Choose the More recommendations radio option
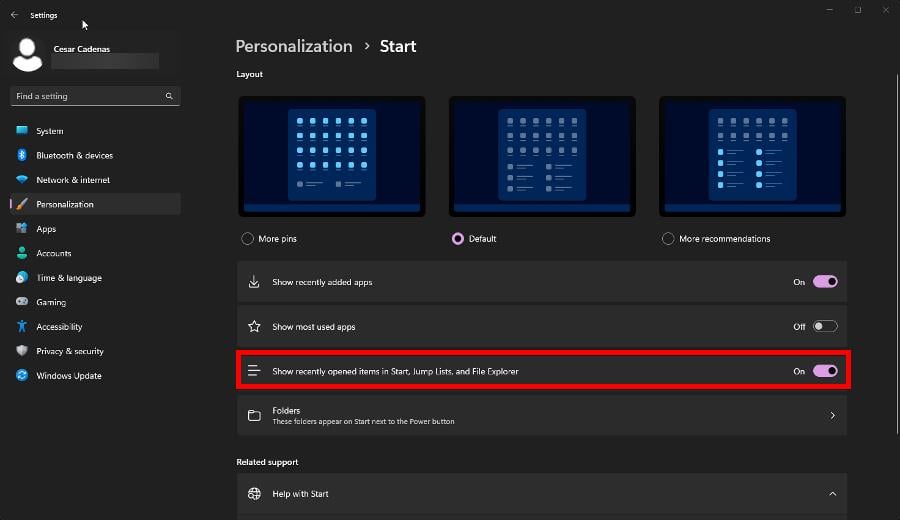Image resolution: width=900 pixels, height=520 pixels. click(x=668, y=239)
